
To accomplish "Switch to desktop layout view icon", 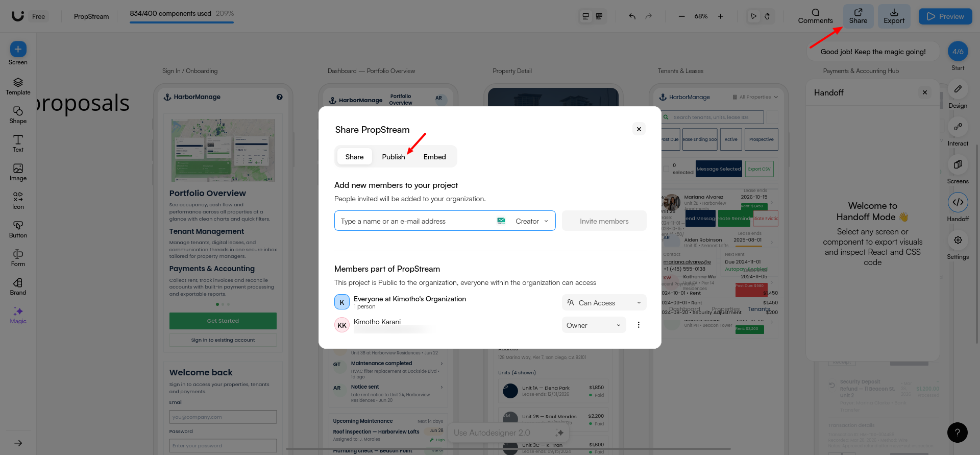I will [x=585, y=16].
